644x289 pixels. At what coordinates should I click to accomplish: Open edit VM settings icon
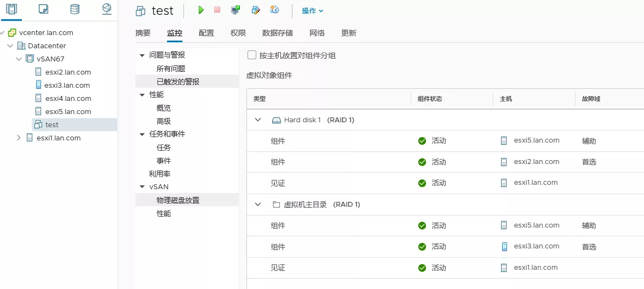tap(255, 10)
